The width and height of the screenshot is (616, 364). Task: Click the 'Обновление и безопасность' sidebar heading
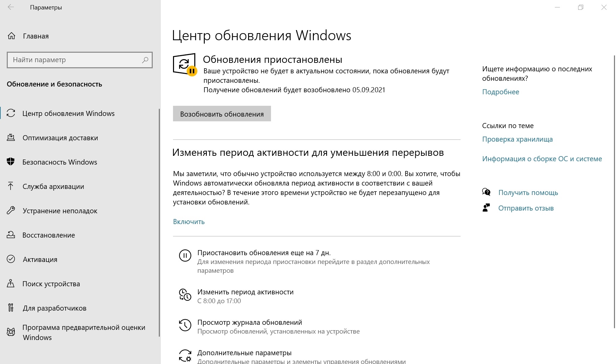[x=54, y=84]
